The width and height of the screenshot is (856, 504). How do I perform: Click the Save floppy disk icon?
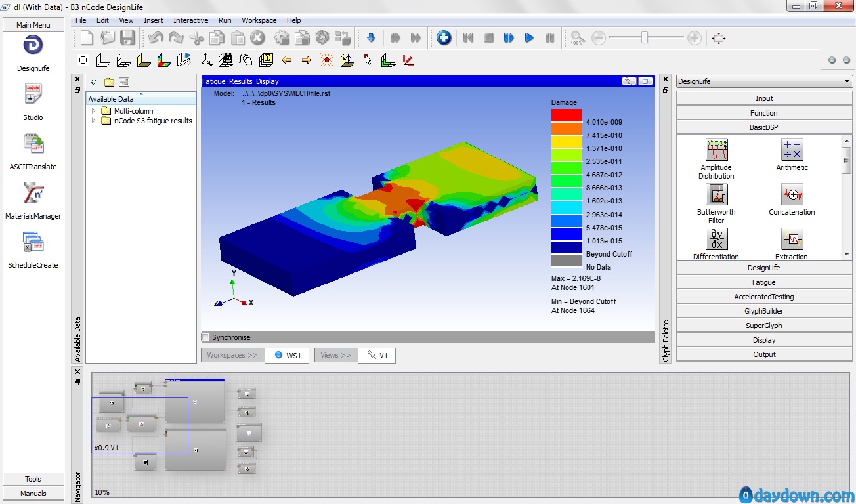(x=127, y=38)
